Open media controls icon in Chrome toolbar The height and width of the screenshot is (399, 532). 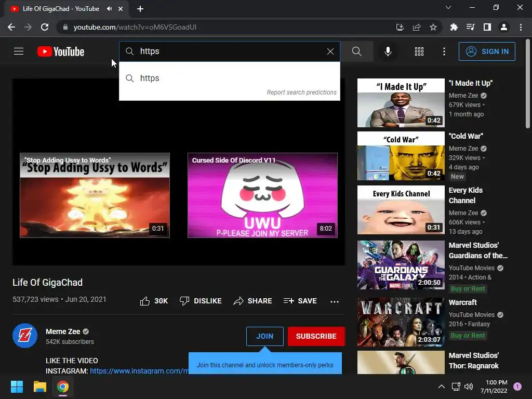(470, 27)
